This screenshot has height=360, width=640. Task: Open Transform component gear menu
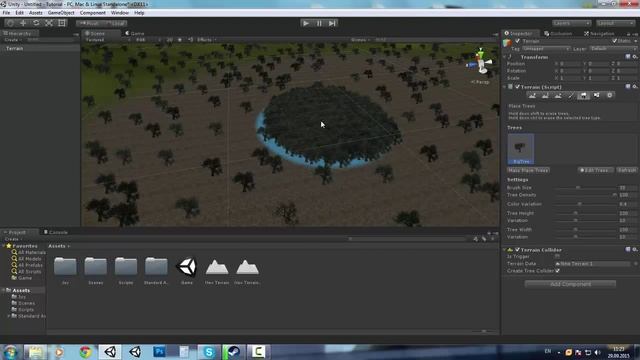coord(635,57)
